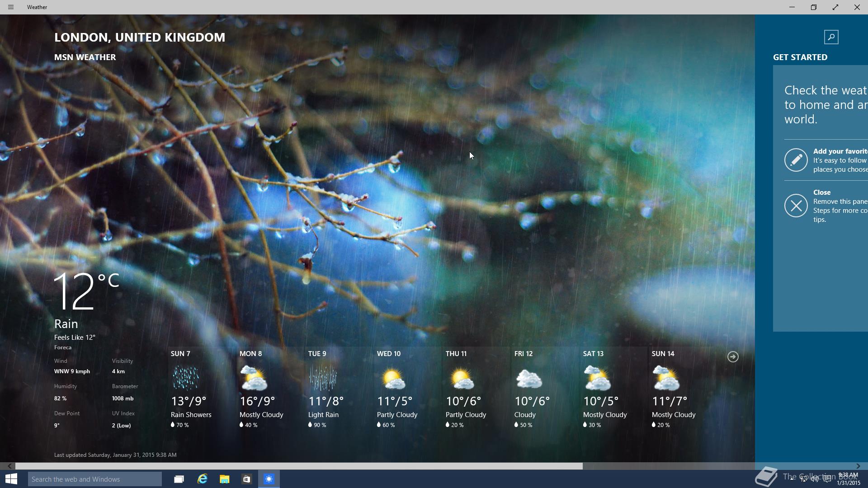Image resolution: width=868 pixels, height=488 pixels.
Task: Click the Rain Showers forecast text
Action: pos(191,414)
